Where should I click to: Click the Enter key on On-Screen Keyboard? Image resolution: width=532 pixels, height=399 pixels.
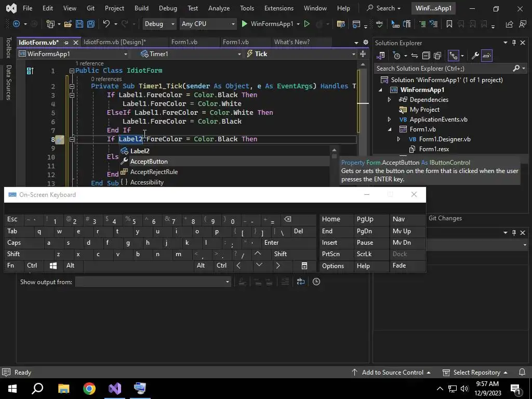pyautogui.click(x=288, y=243)
